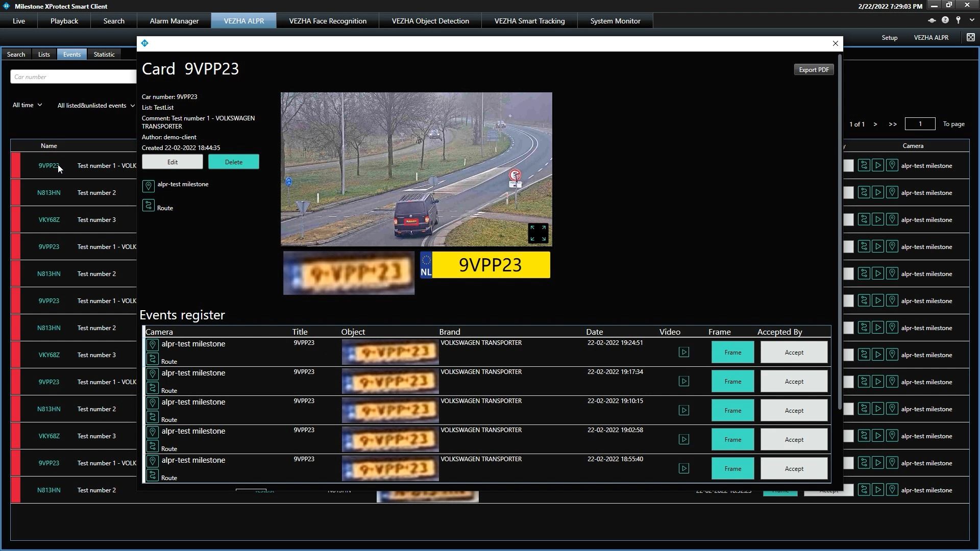Image resolution: width=980 pixels, height=551 pixels.
Task: Jump to last page double arrow
Action: click(892, 124)
